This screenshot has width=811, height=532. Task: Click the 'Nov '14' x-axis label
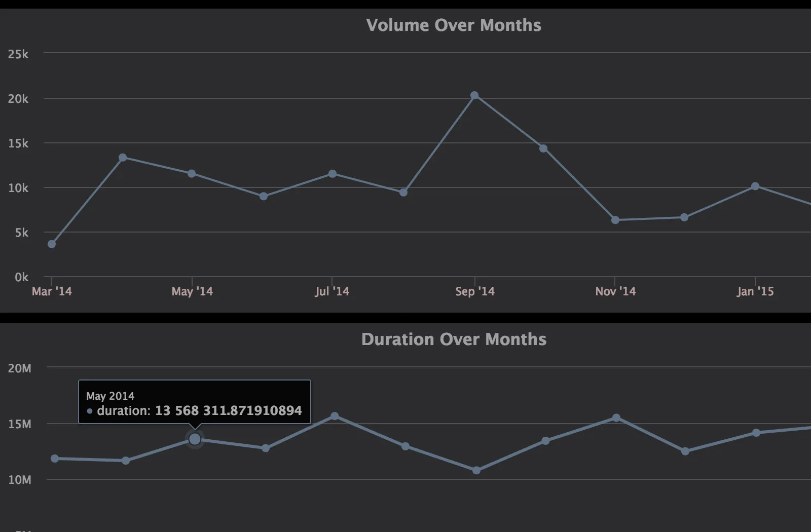[x=615, y=291]
